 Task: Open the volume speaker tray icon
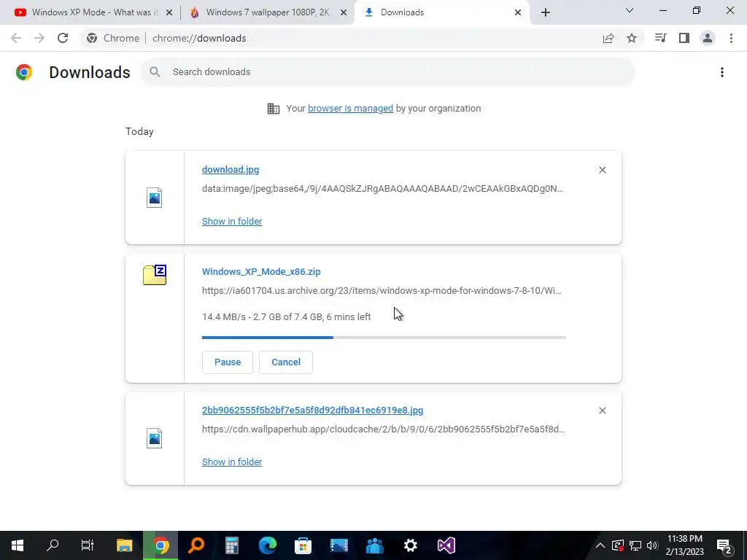(x=652, y=545)
